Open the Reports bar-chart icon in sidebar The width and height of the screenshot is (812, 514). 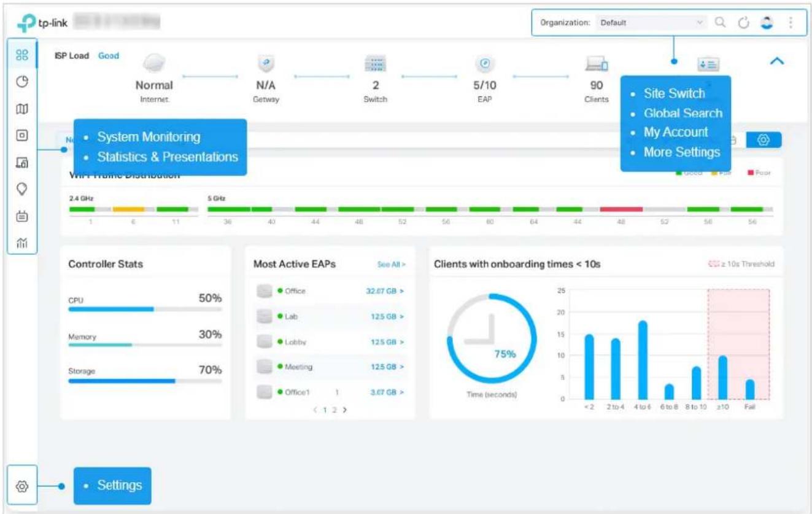[x=21, y=242]
